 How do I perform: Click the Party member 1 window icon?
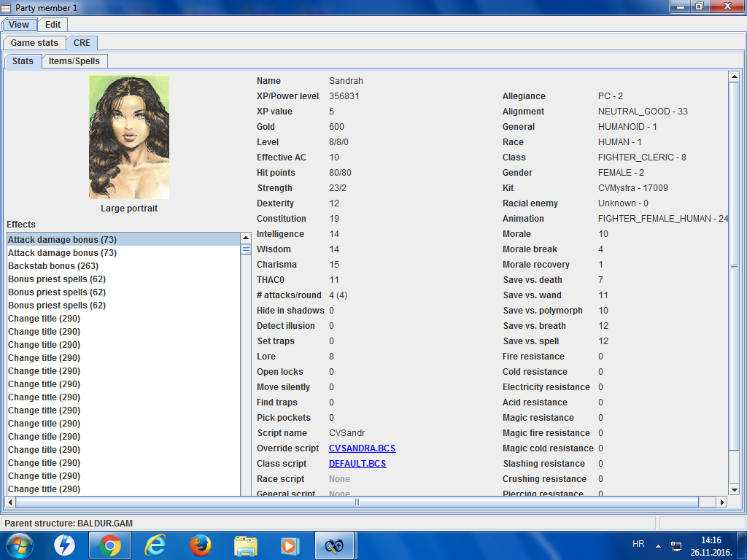pyautogui.click(x=6, y=7)
